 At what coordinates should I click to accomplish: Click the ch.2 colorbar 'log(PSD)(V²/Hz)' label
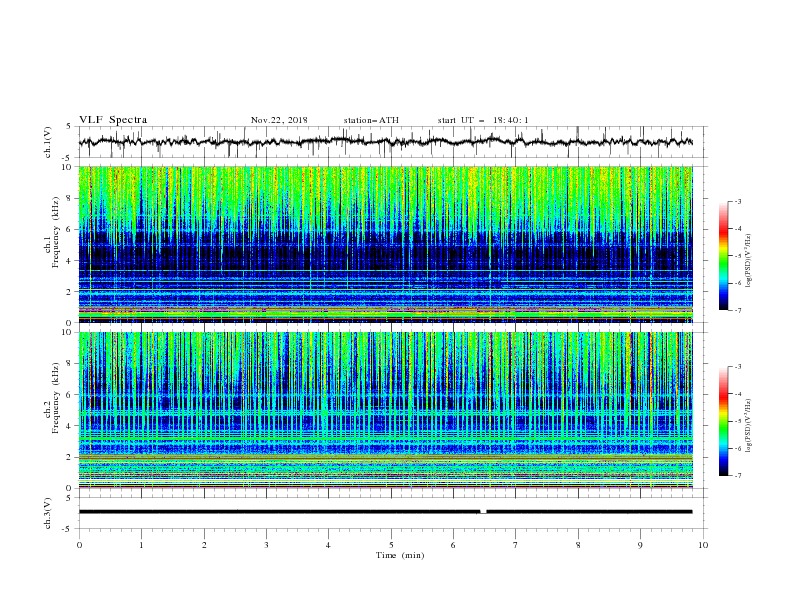tap(749, 426)
